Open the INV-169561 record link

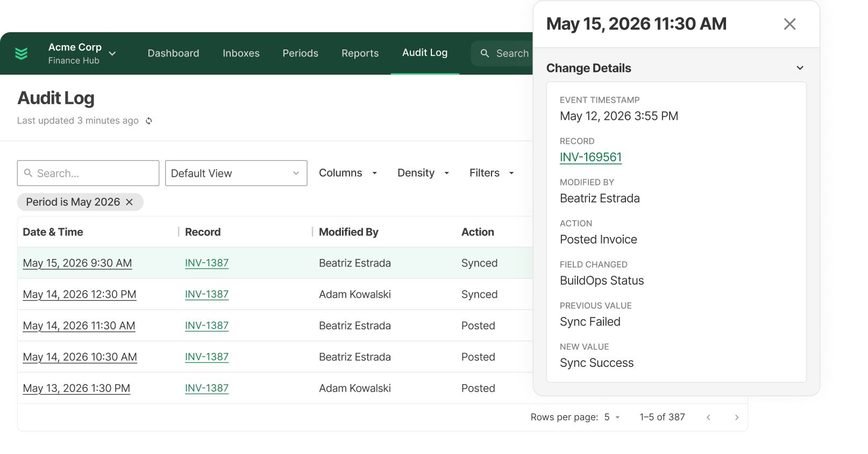coord(590,157)
